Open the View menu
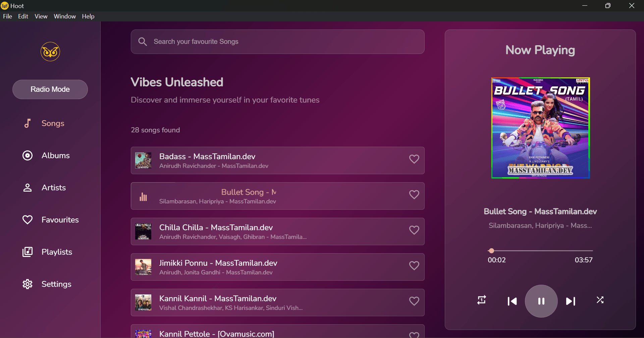Screen dimensions: 644x338 pos(41,16)
